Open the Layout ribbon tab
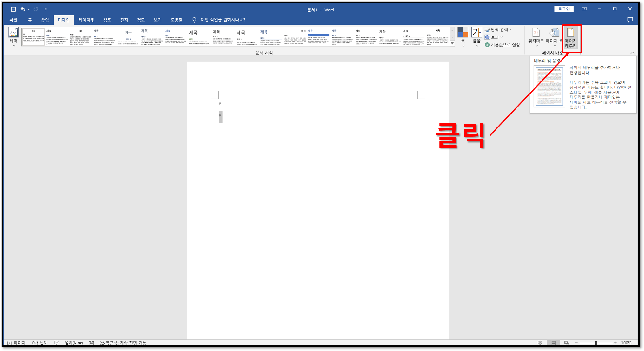This screenshot has width=644, height=351. click(x=86, y=20)
